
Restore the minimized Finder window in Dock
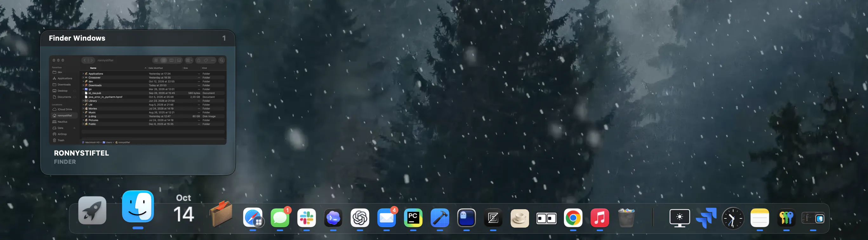pyautogui.click(x=813, y=218)
